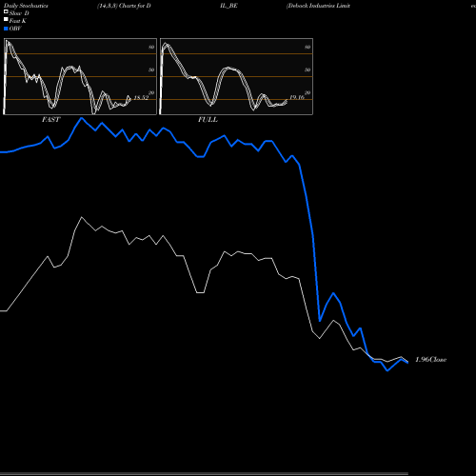Click the (14,3,3) Charts for D text
Screen dimensions: 476x476
(124, 6)
